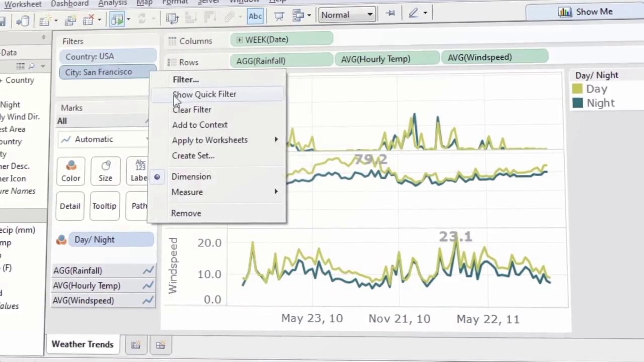This screenshot has width=644, height=362.
Task: Toggle the Abc mark labels icon
Action: click(255, 16)
